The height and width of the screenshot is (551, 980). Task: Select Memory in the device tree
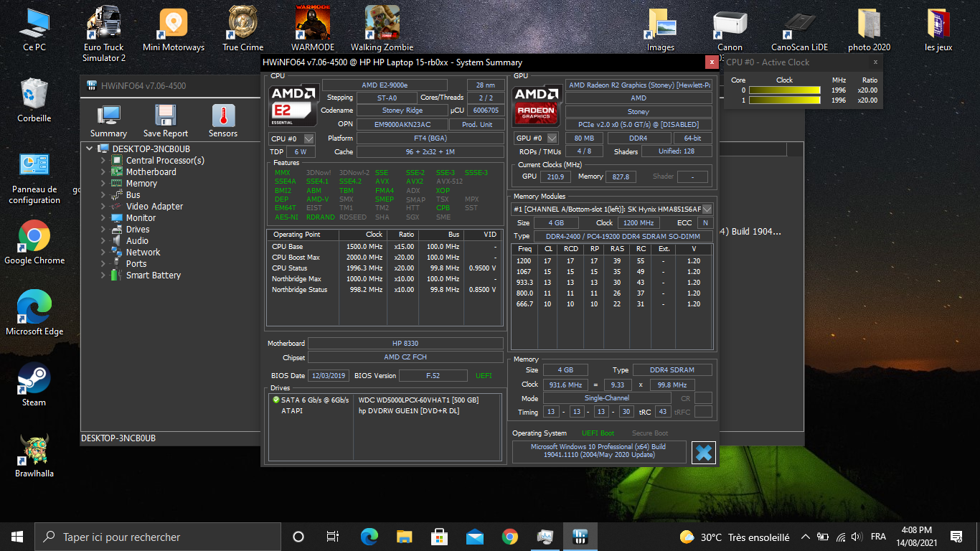point(141,184)
